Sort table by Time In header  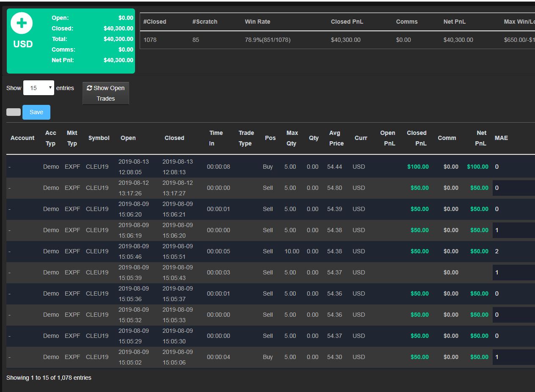click(216, 138)
